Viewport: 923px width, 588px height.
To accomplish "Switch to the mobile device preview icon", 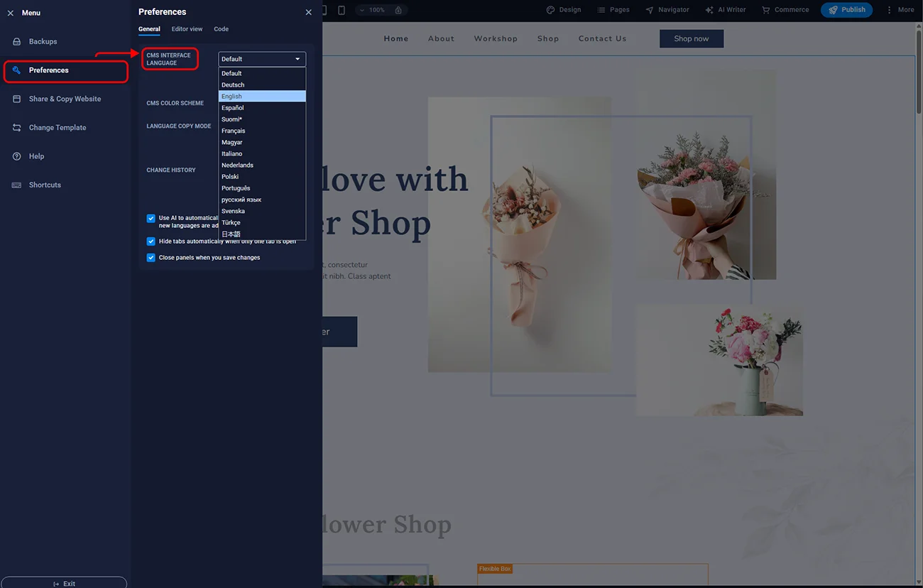I will pyautogui.click(x=342, y=10).
